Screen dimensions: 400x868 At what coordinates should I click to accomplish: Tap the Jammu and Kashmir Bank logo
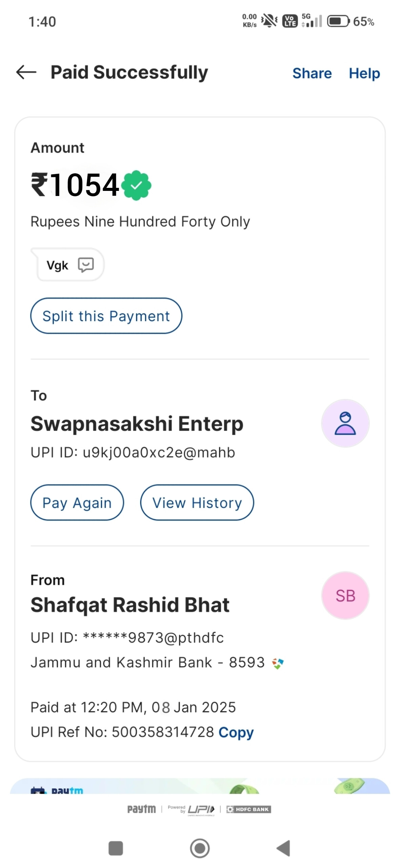tap(278, 663)
